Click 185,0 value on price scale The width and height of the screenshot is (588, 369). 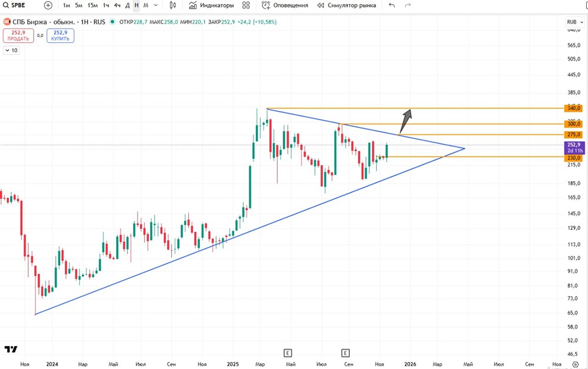tap(574, 183)
